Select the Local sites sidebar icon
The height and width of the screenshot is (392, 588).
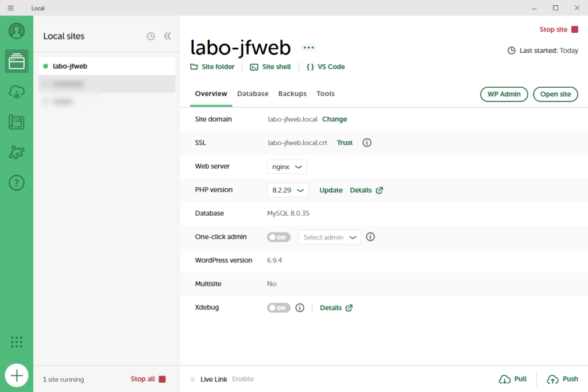point(17,61)
